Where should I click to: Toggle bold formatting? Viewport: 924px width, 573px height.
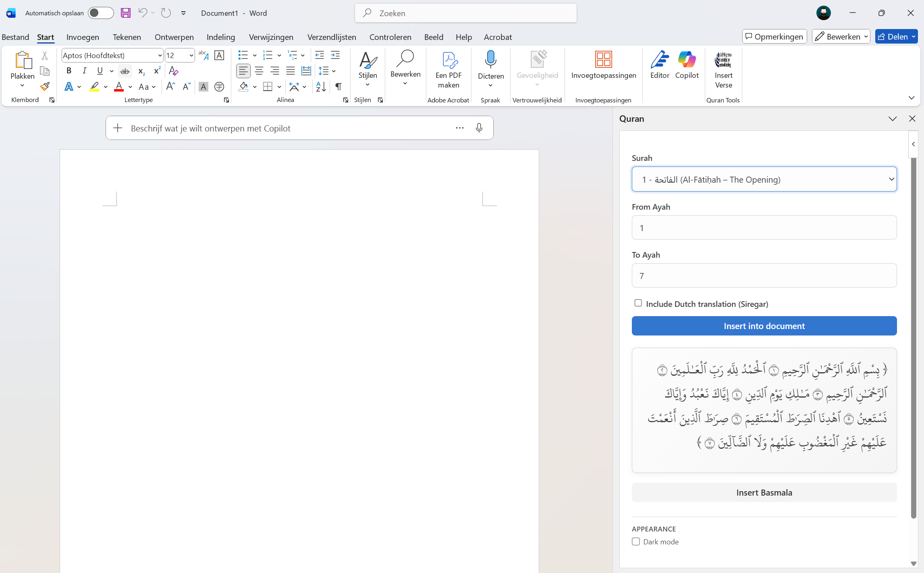coord(69,71)
